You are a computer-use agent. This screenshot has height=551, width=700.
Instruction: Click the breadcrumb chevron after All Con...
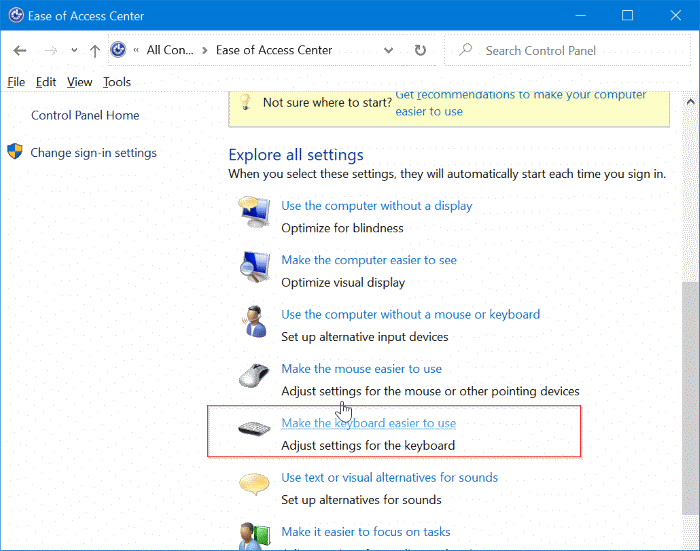(x=204, y=50)
